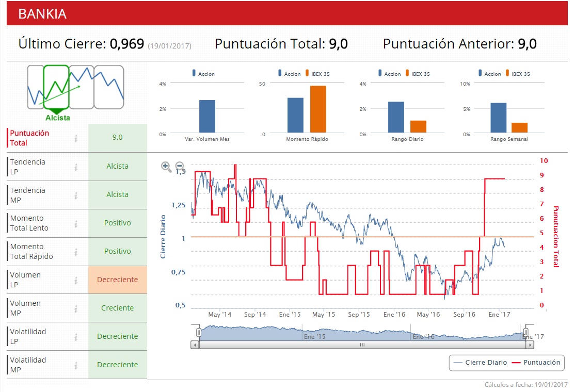Click Decreciente value for Volatilidad MP

click(118, 365)
